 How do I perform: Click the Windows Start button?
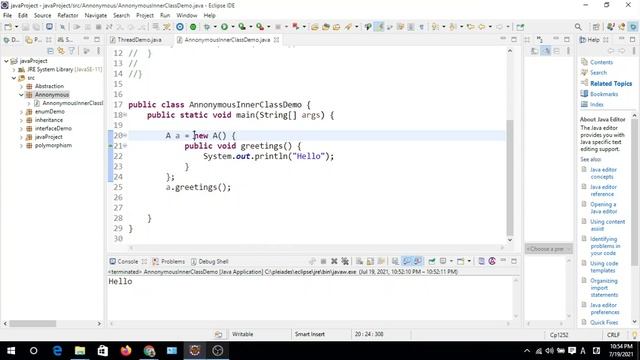point(11,351)
